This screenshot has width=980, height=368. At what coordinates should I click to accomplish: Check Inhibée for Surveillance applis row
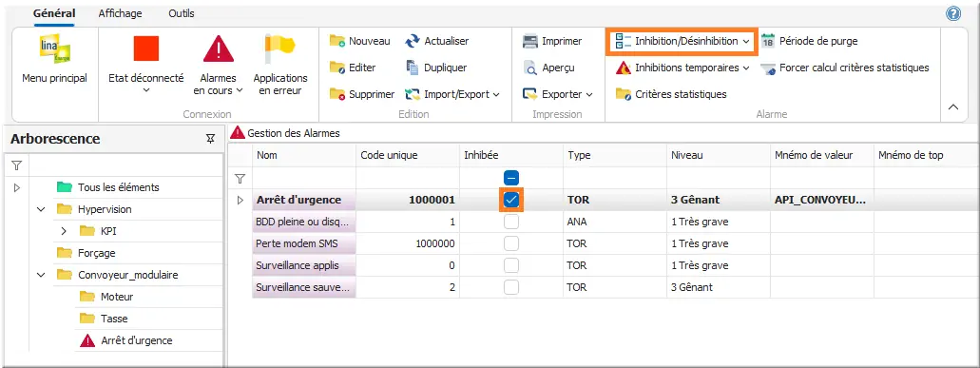(x=511, y=265)
